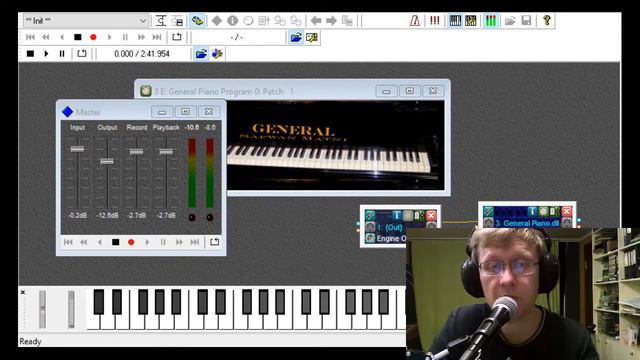The width and height of the screenshot is (640, 360).
Task: Click the Playback fader in the Master window
Action: (166, 152)
